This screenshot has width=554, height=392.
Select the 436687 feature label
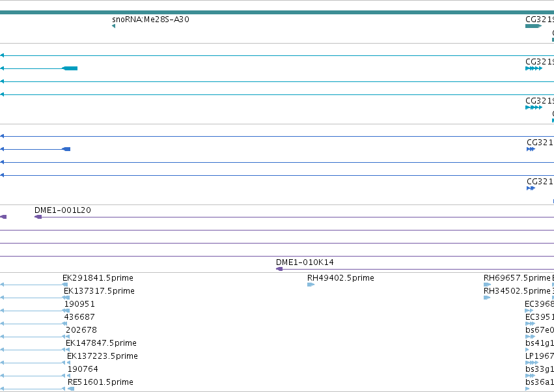tap(79, 317)
